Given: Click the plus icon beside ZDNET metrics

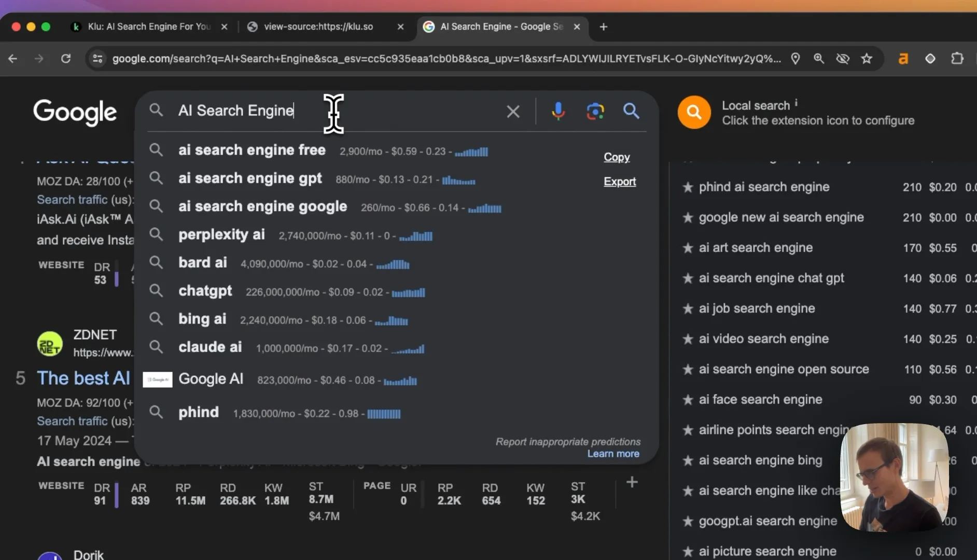Looking at the screenshot, I should 632,482.
